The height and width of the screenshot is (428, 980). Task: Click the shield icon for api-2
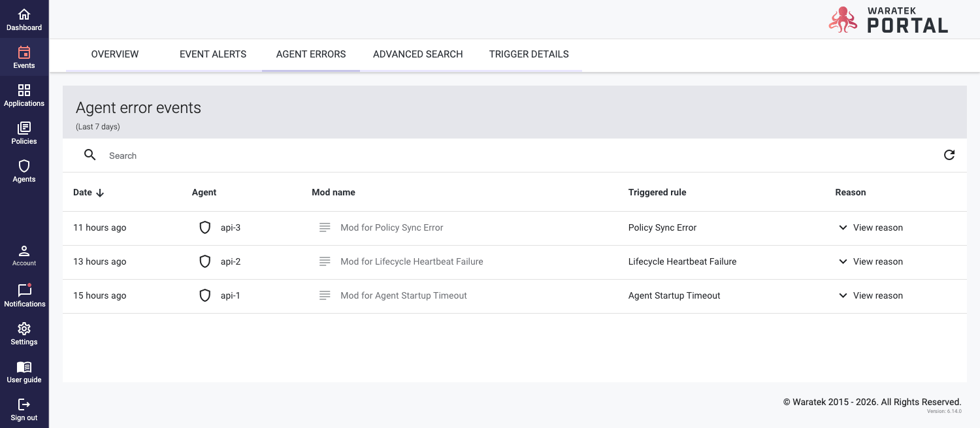click(x=205, y=261)
